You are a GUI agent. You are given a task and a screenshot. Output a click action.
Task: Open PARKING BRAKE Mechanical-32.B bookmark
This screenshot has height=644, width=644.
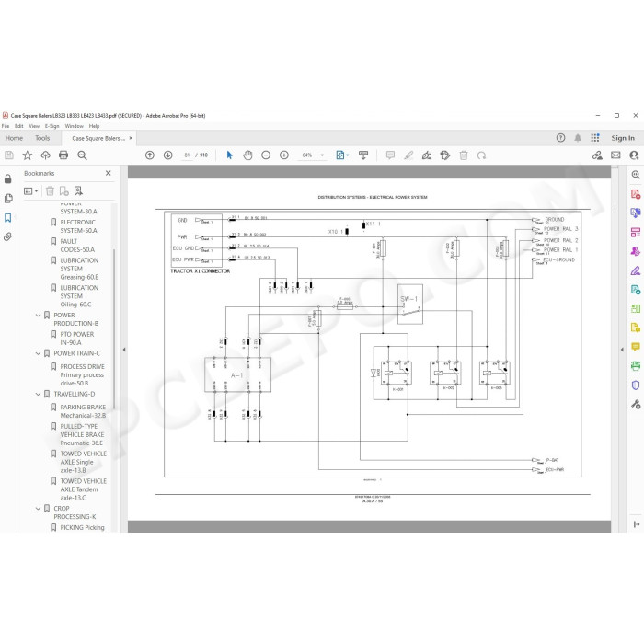(x=83, y=411)
